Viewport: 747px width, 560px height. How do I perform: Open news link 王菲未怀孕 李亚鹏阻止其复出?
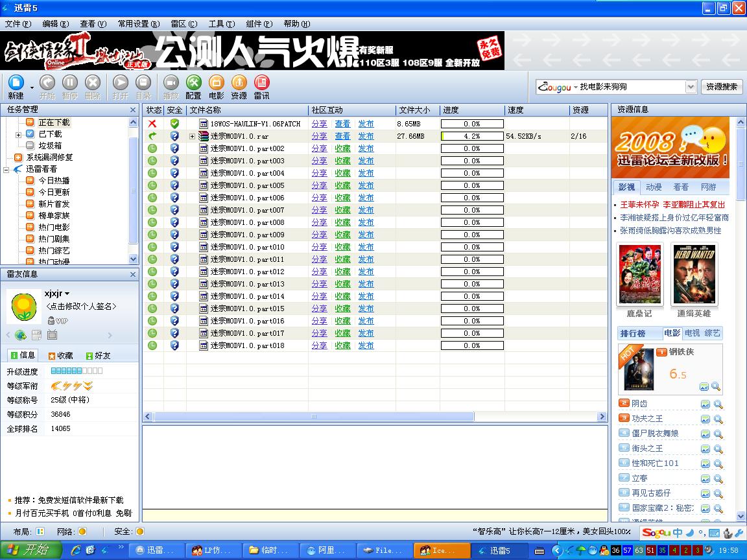click(x=672, y=205)
